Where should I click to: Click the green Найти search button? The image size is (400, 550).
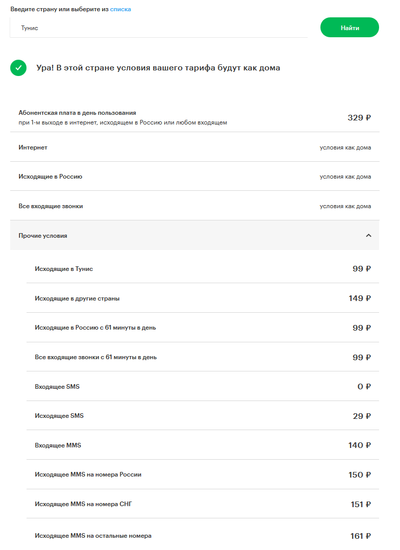point(349,27)
